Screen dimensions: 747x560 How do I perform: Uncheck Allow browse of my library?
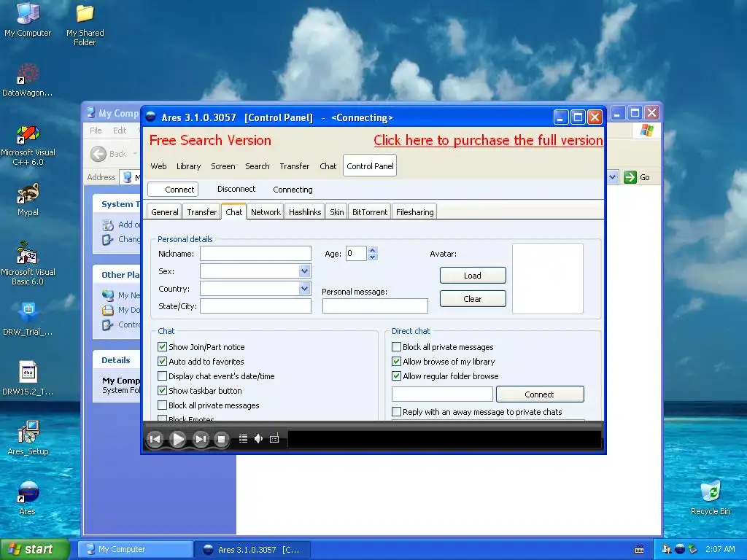coord(396,362)
